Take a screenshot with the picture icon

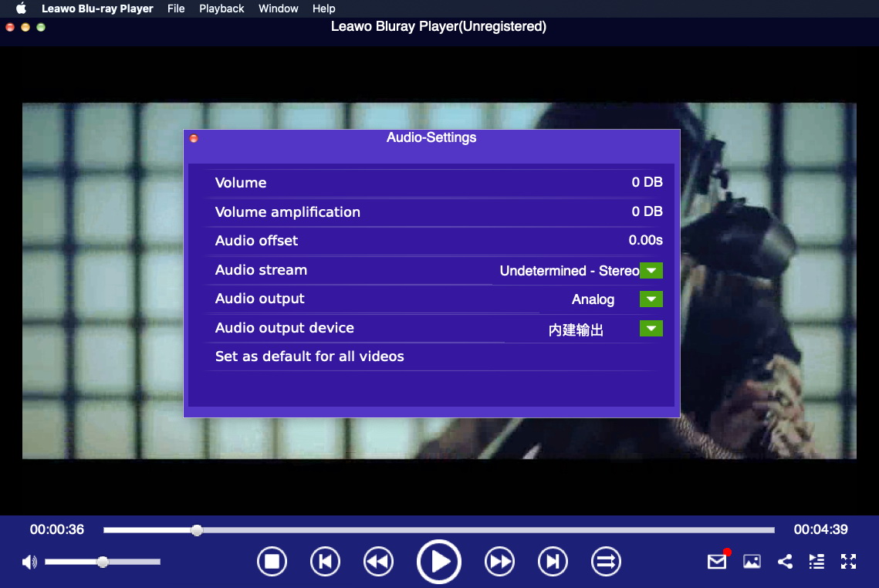coord(752,561)
